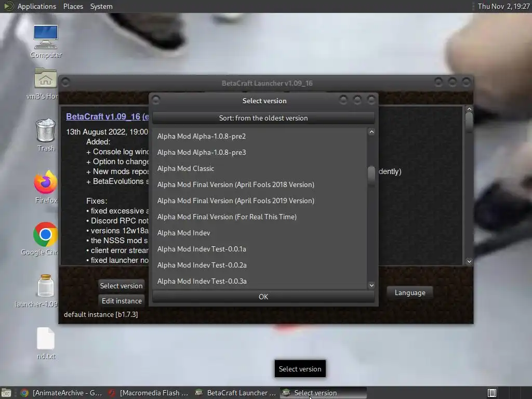Select Alpha Mod Indev entry
This screenshot has width=532, height=399.
pyautogui.click(x=260, y=233)
